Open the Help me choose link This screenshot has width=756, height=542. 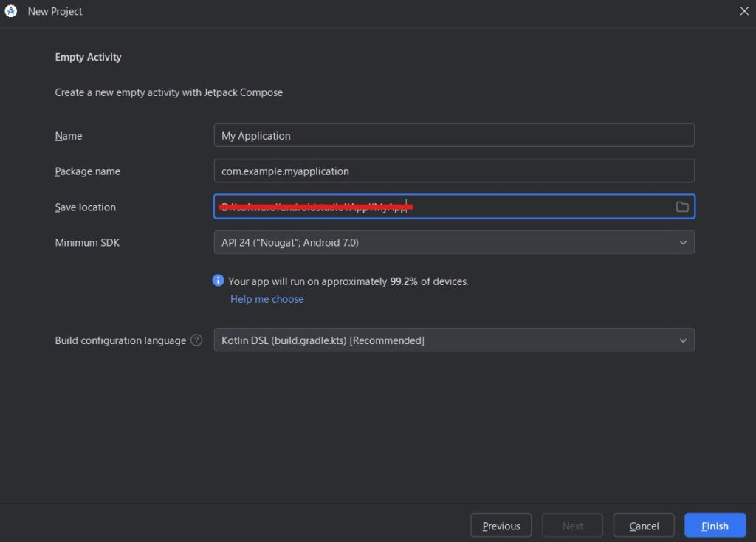[x=267, y=299]
